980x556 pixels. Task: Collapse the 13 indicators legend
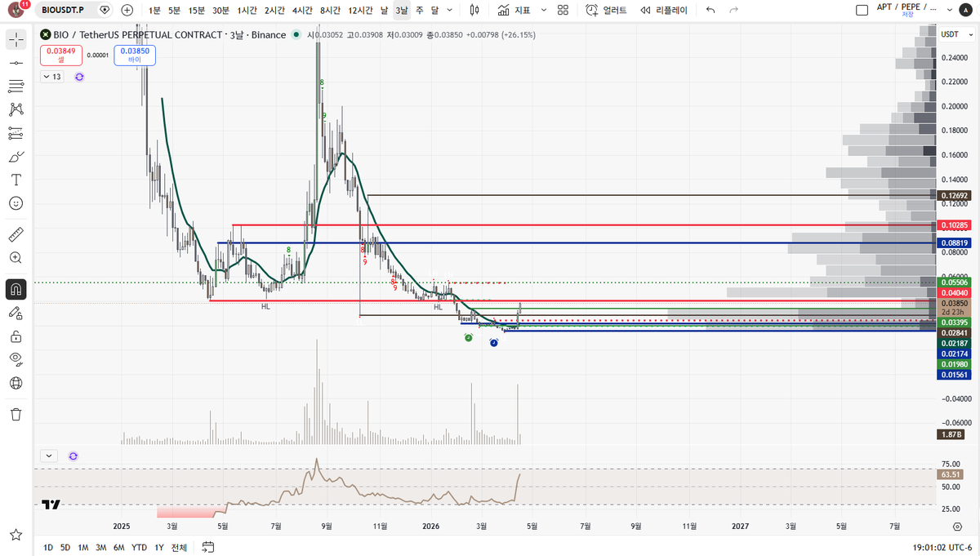coord(52,77)
